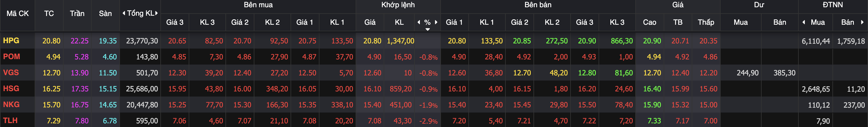Image resolution: width=868 pixels, height=127 pixels.
Task: Open POM stock symbol
Action: 11,57
